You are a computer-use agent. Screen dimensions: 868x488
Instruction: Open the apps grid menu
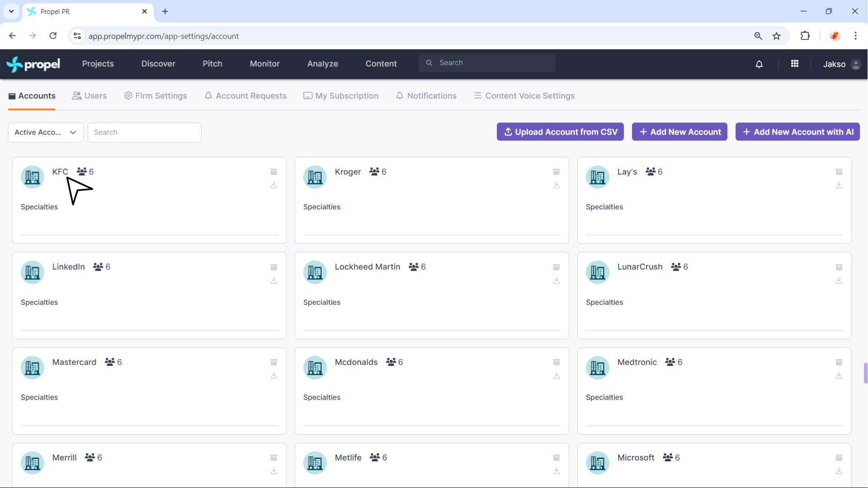click(x=794, y=64)
